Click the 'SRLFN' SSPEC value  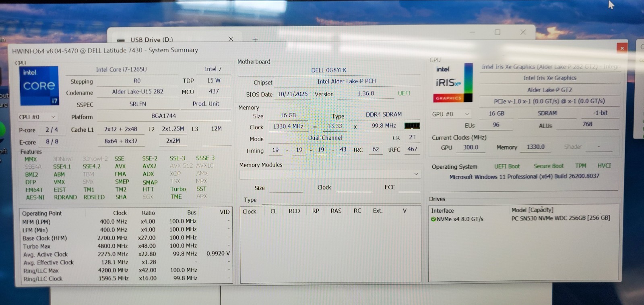tap(138, 104)
